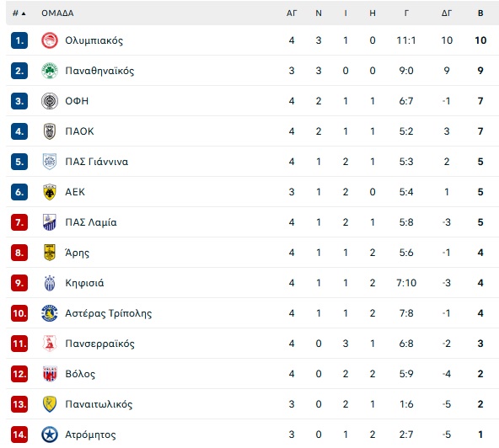499x448 pixels.
Task: Open the ΠΑΣ Γιάννινα team link
Action: (x=97, y=162)
